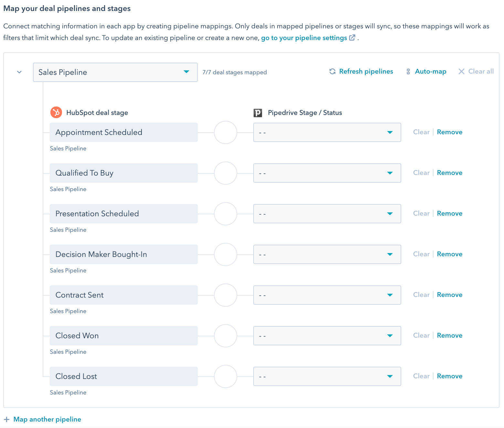Click the connector circle beside Closed Won

pyautogui.click(x=226, y=336)
